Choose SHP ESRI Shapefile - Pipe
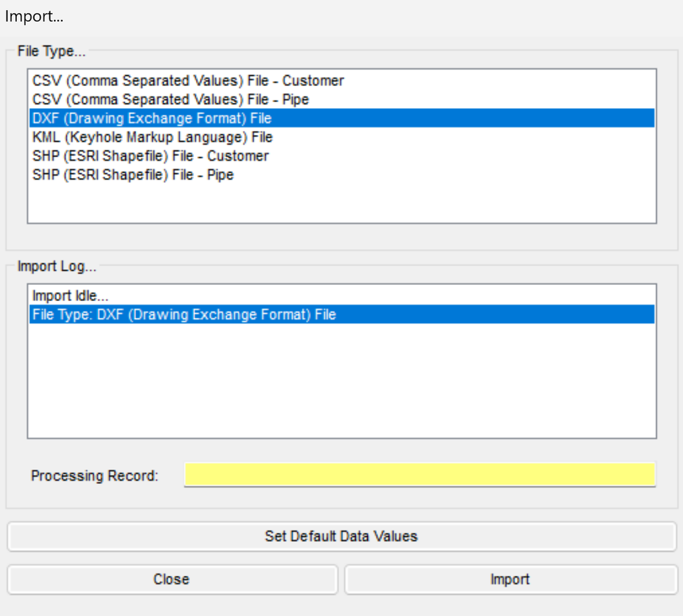Viewport: 683px width, 616px height. tap(342, 174)
